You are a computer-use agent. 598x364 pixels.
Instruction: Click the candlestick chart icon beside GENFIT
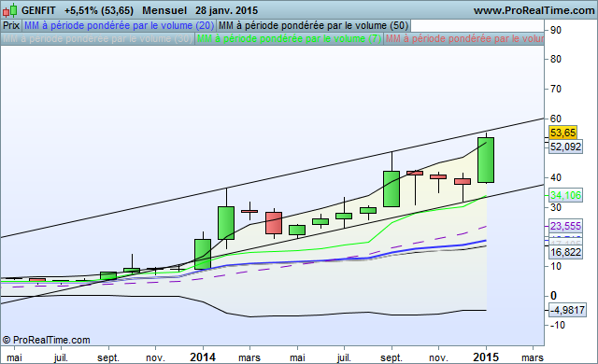10,10
